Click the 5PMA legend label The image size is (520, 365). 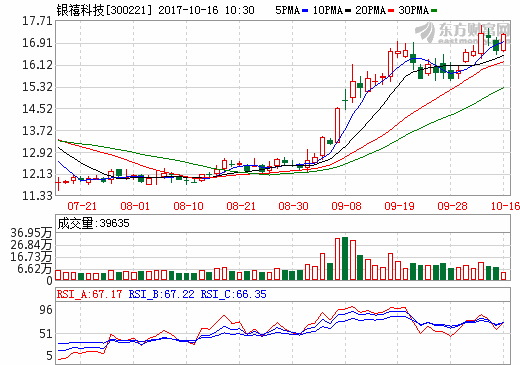click(x=288, y=10)
